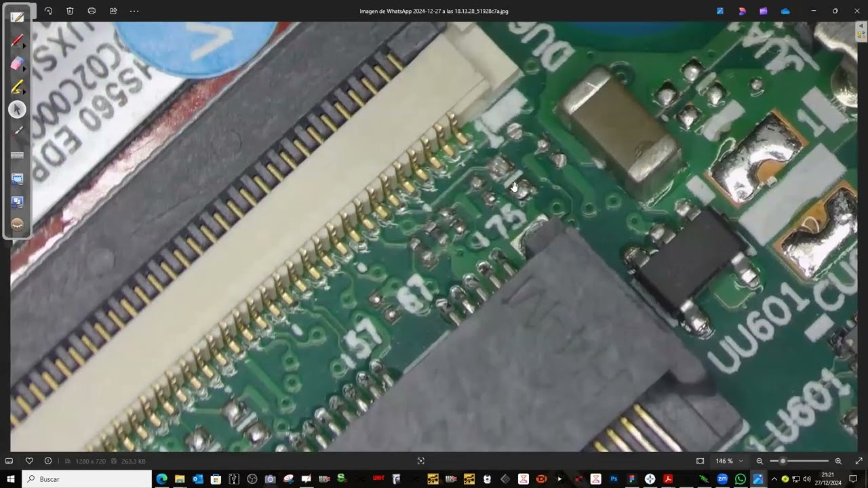The width and height of the screenshot is (868, 488).
Task: Select the red pen annotation tool
Action: (x=17, y=40)
